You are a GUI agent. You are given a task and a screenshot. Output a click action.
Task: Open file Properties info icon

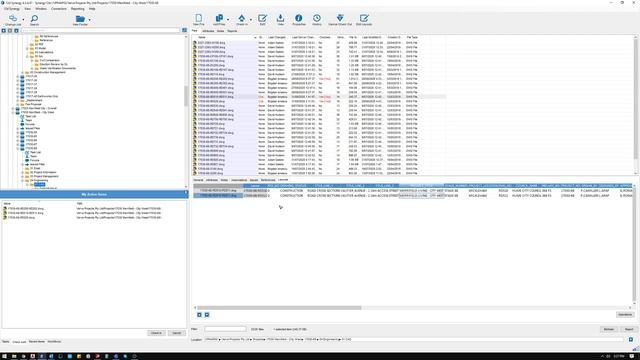click(299, 20)
